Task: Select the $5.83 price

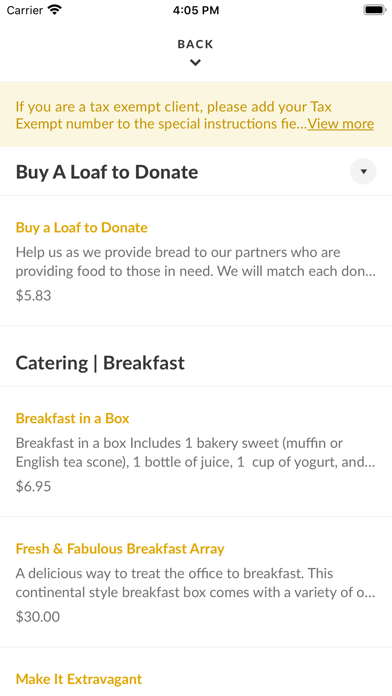Action: (x=33, y=296)
